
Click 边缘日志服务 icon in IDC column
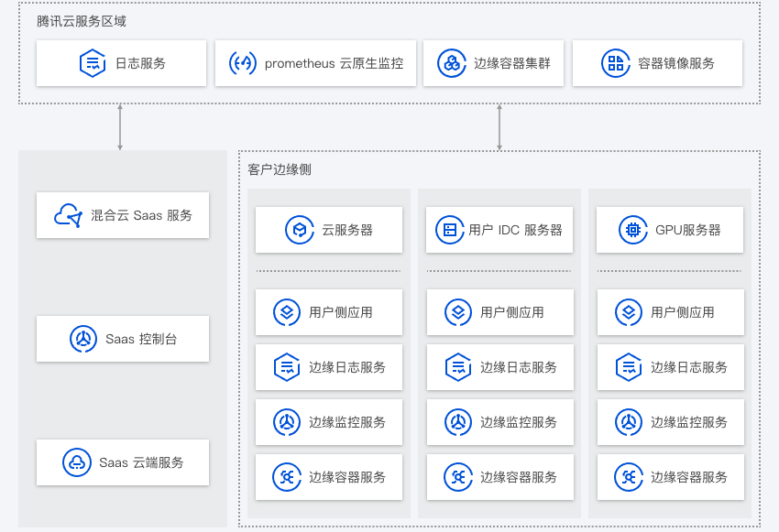tap(457, 367)
